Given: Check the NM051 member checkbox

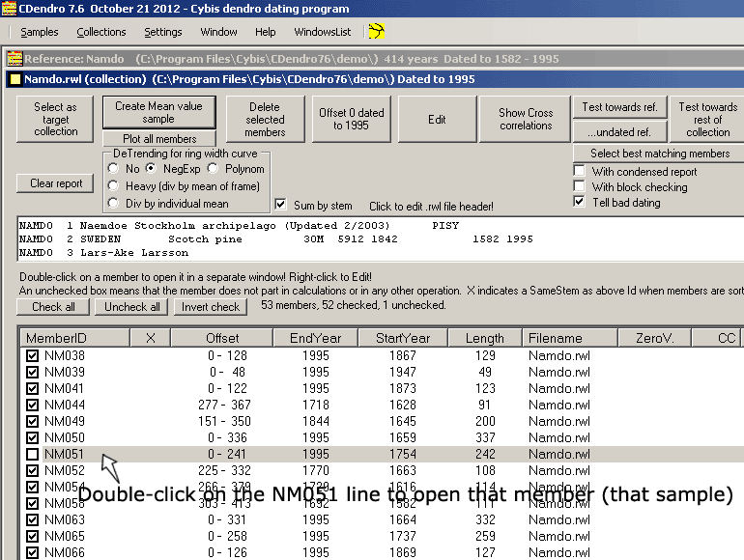Looking at the screenshot, I should point(32,454).
